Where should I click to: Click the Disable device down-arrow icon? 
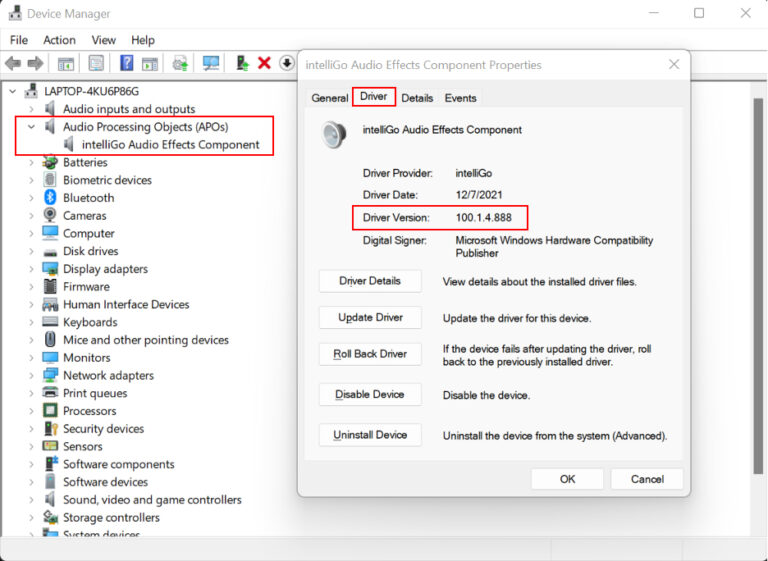pos(287,63)
